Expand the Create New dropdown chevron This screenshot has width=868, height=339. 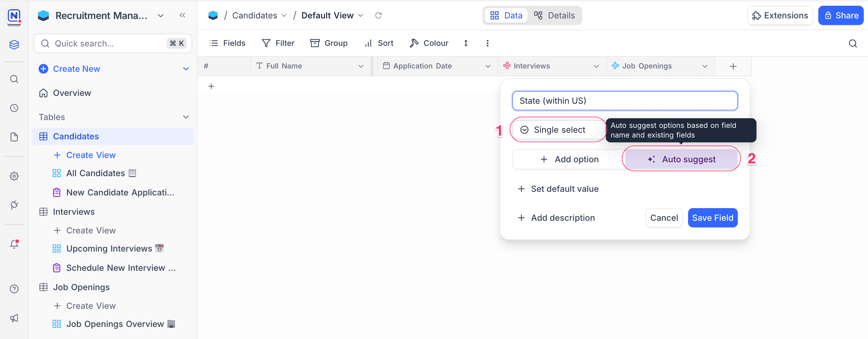[x=186, y=69]
